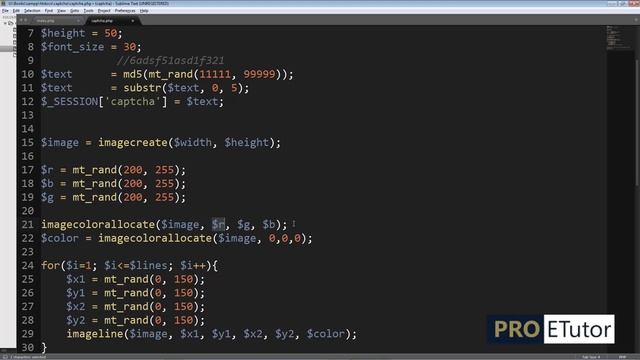The width and height of the screenshot is (640, 360).
Task: Click $width on line 15
Action: click(193, 142)
